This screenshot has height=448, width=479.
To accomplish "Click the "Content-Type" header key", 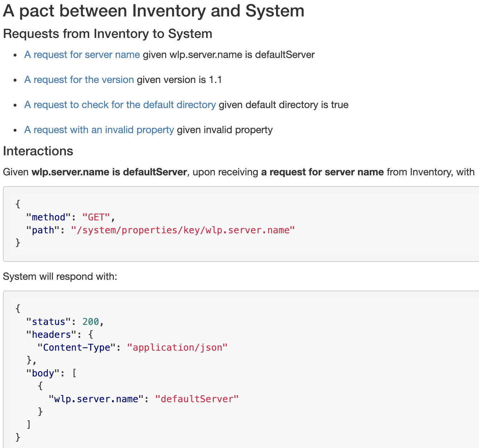I will pos(77,347).
